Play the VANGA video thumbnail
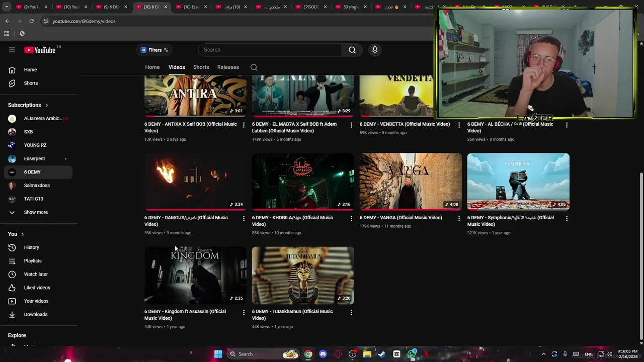 (411, 182)
